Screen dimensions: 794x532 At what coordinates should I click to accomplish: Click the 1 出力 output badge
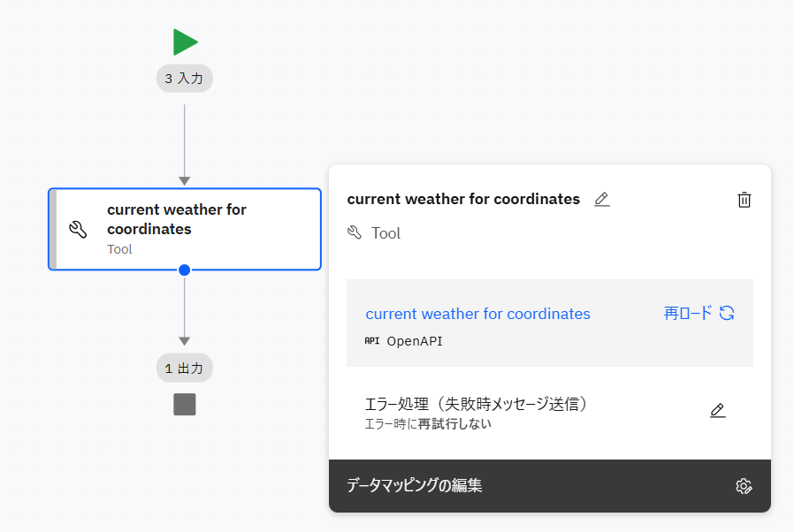185,369
